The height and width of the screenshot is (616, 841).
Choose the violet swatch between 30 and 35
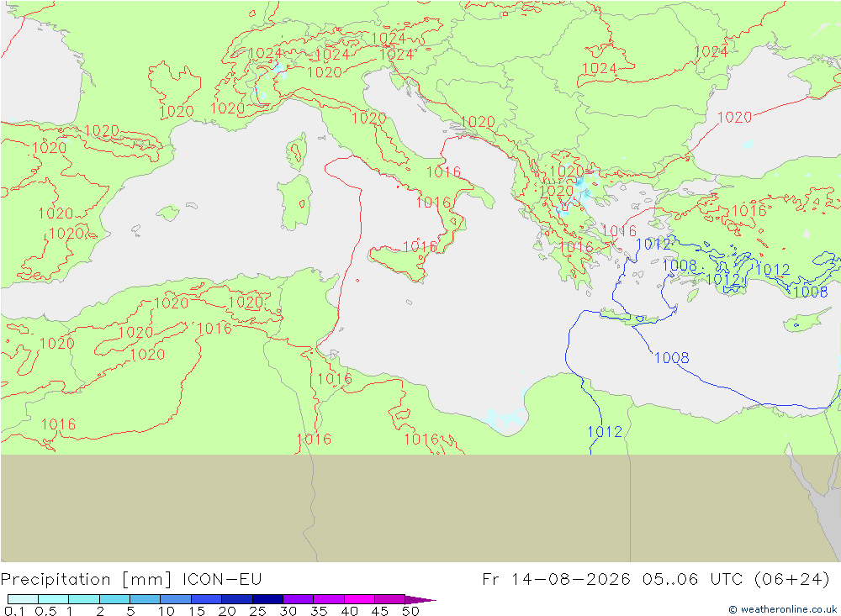[x=298, y=599]
